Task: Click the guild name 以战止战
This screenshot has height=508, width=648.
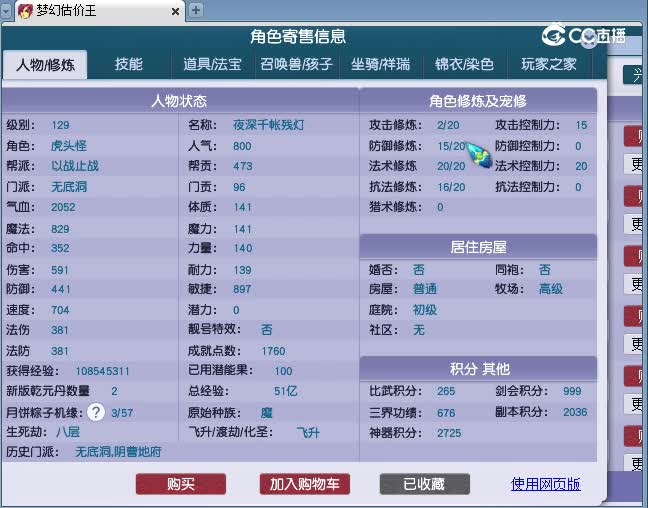Action: [x=75, y=166]
